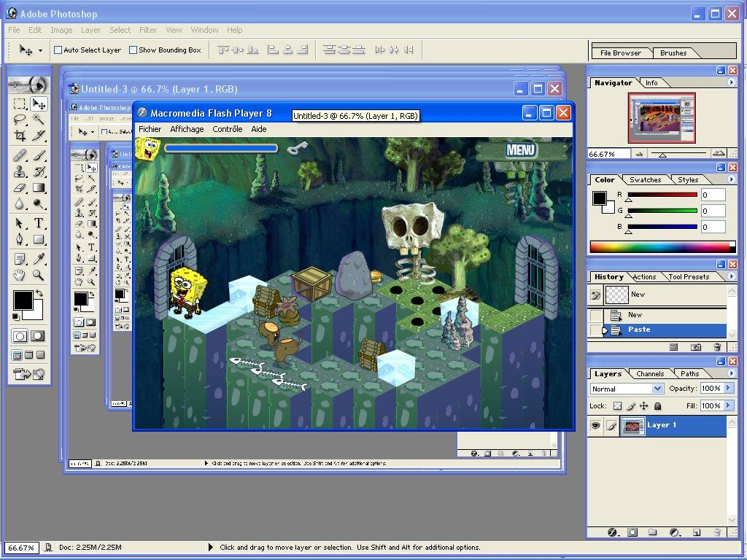Image resolution: width=747 pixels, height=560 pixels.
Task: Enable Show Bounding Box checkbox
Action: pos(133,50)
